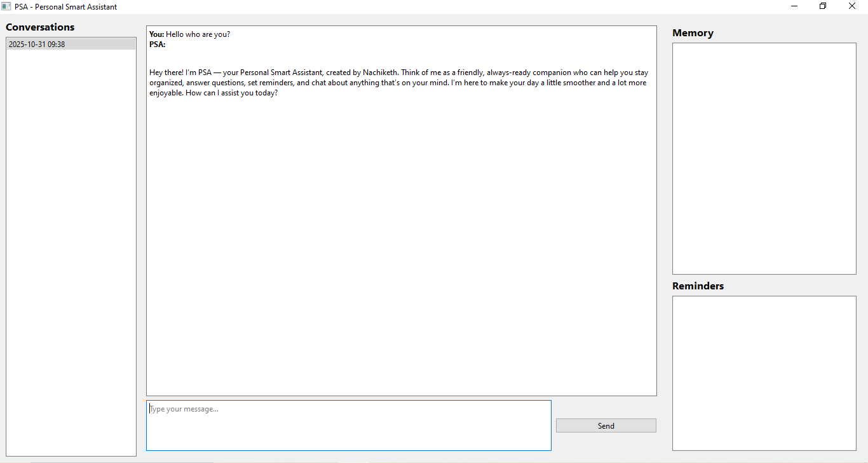Close the PSA window
This screenshot has height=463, width=868.
(852, 6)
